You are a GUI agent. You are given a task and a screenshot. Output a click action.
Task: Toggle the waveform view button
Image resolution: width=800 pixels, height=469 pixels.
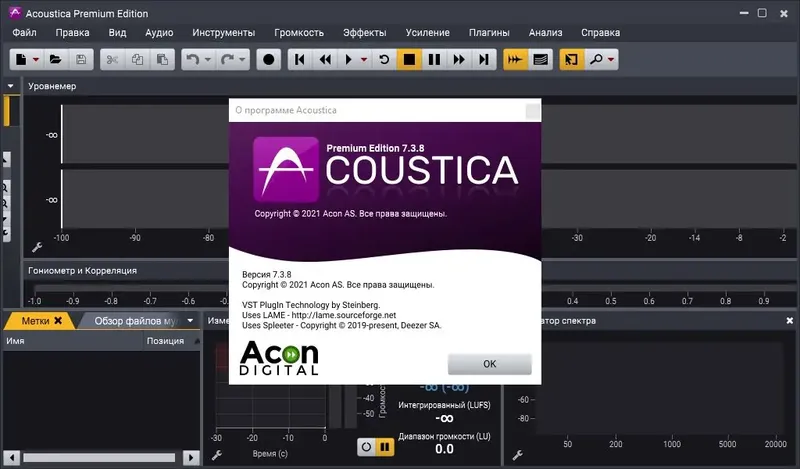(515, 60)
